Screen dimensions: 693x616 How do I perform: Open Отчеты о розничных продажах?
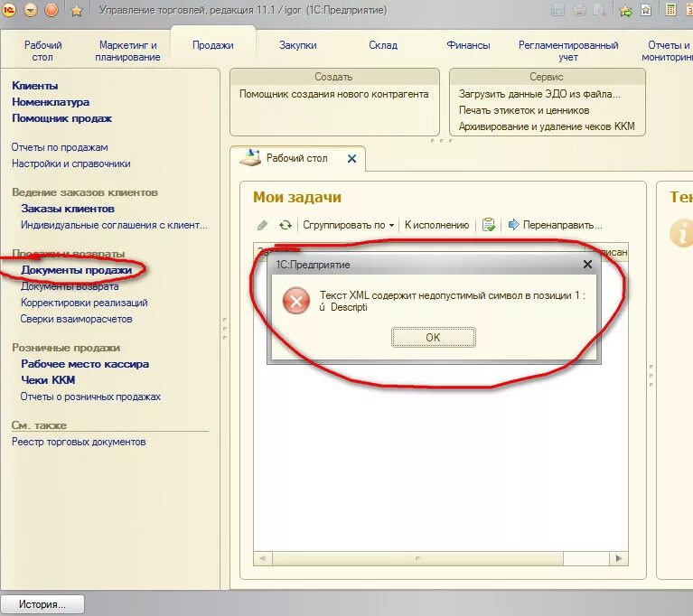click(x=90, y=397)
